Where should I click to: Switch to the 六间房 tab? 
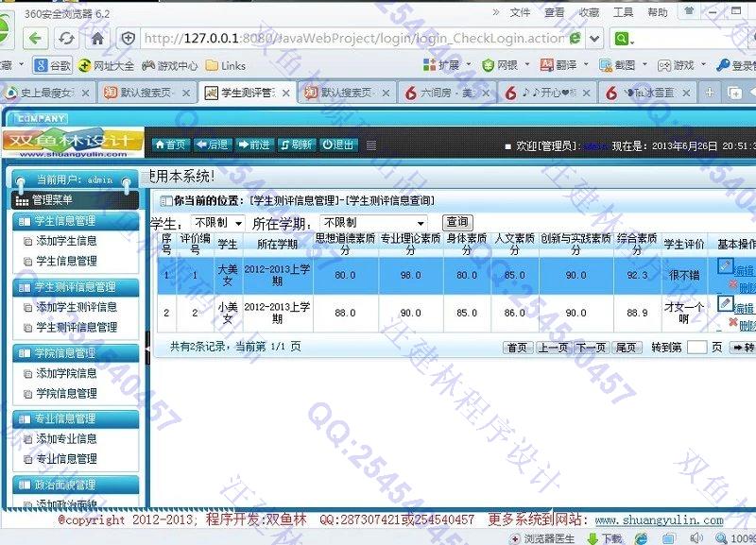click(446, 93)
